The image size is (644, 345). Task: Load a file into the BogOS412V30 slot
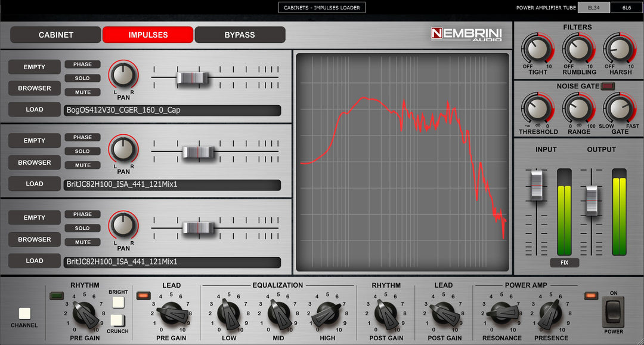[x=35, y=109]
